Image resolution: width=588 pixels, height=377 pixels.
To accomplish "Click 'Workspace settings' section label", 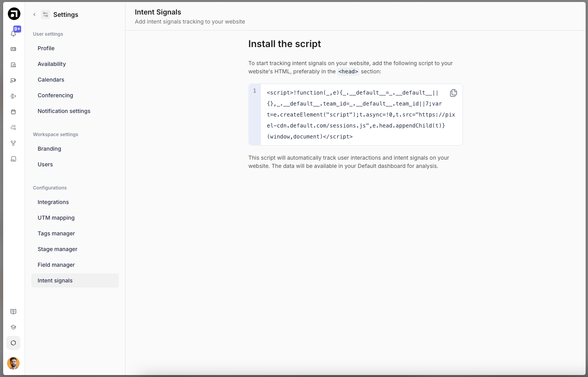I will pos(55,135).
